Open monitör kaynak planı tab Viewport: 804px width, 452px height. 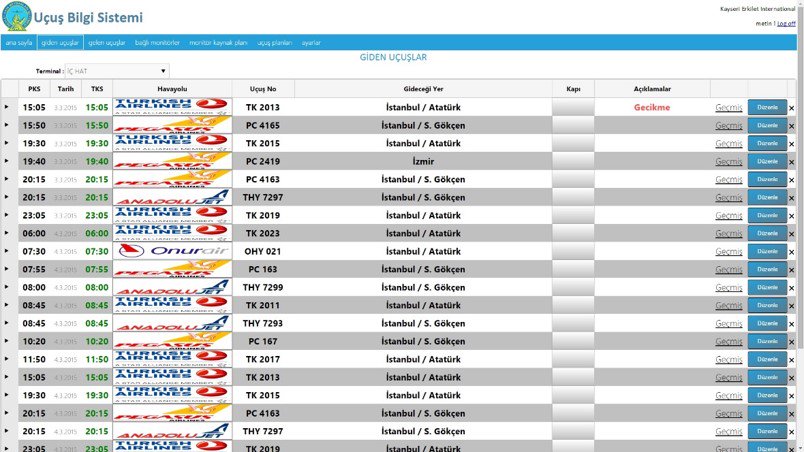point(218,43)
